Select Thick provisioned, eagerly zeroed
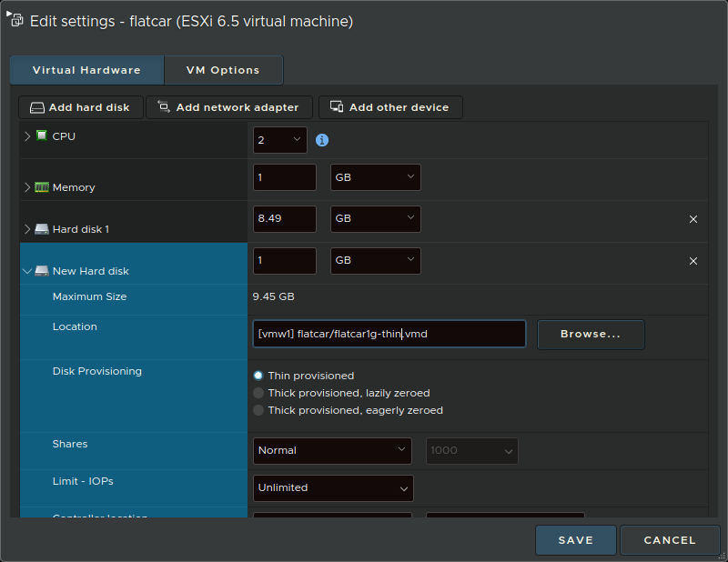Screen dimensions: 728x562 (x=258, y=410)
